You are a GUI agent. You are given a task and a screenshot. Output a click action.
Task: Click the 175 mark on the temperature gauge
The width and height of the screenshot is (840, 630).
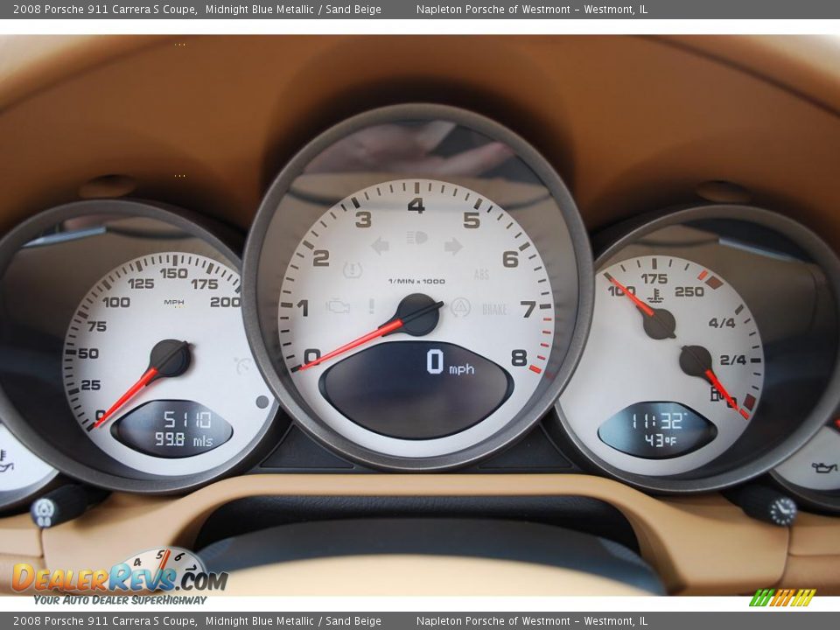(x=654, y=278)
